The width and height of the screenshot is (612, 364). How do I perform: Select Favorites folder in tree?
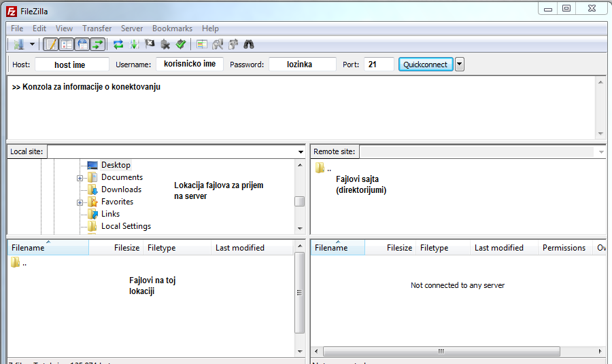coord(117,202)
